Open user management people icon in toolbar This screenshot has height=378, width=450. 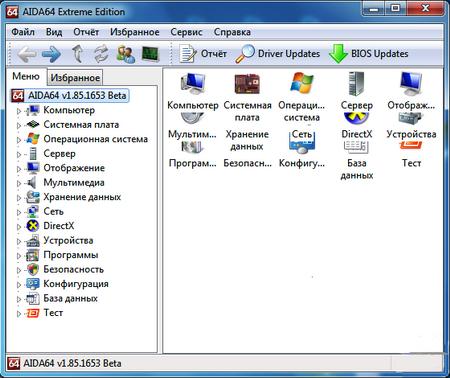[x=126, y=54]
